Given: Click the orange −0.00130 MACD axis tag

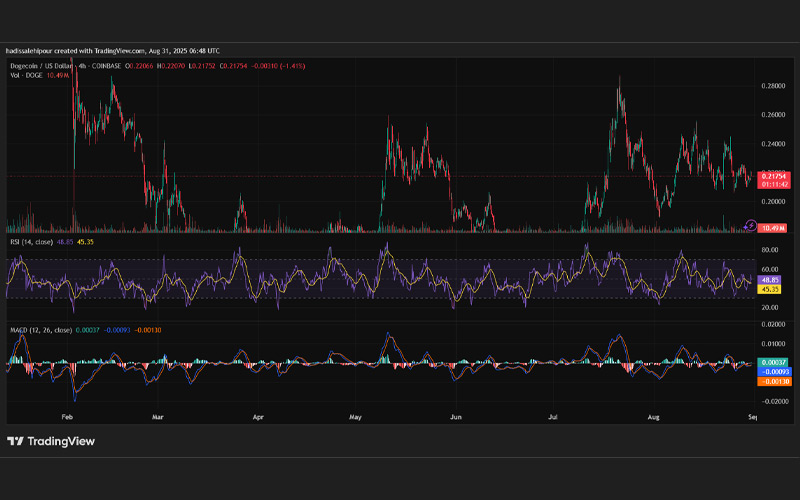Looking at the screenshot, I should click(774, 382).
